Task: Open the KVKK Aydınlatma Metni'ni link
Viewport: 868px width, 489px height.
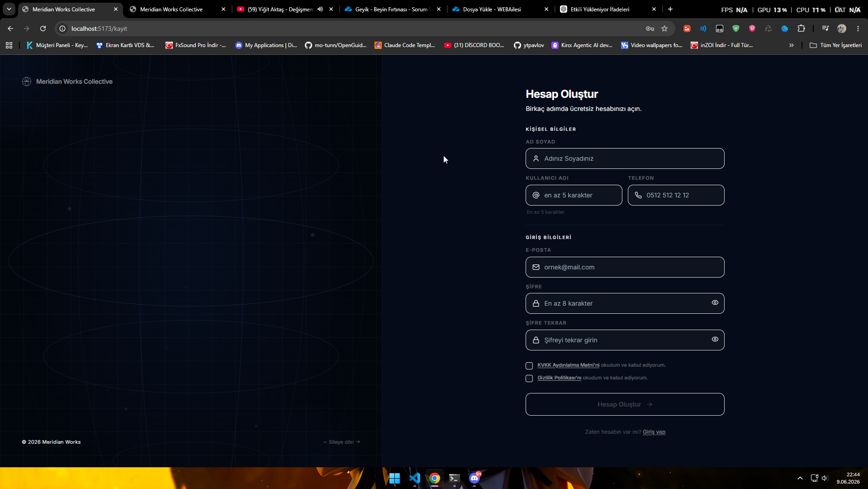Action: tap(568, 365)
